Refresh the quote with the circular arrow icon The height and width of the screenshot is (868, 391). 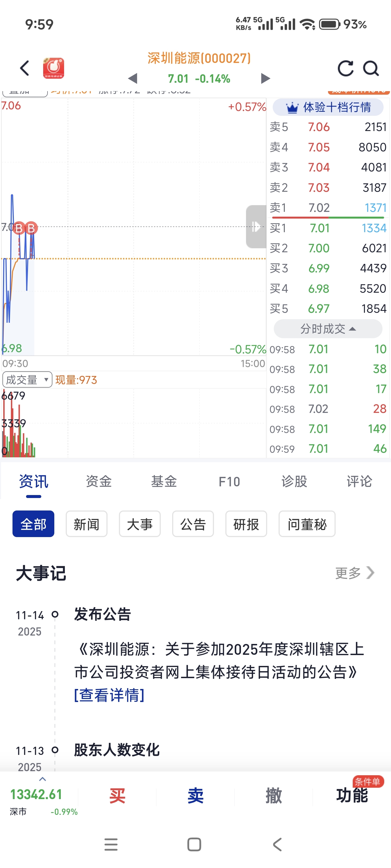pos(345,68)
